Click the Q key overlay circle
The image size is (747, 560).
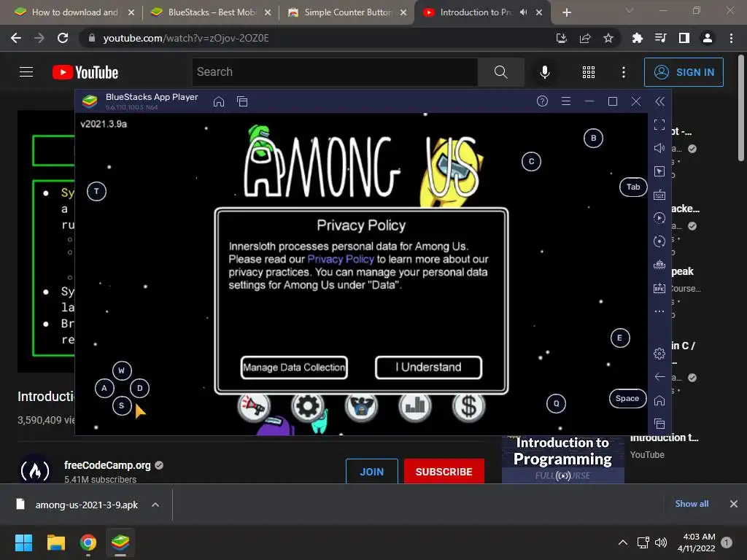click(x=556, y=403)
